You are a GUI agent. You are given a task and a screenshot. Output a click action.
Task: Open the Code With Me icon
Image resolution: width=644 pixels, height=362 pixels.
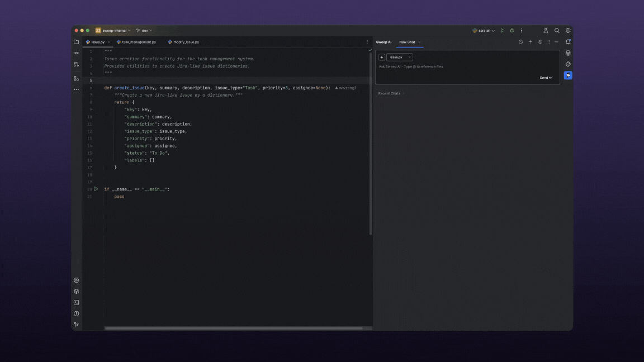tap(546, 30)
